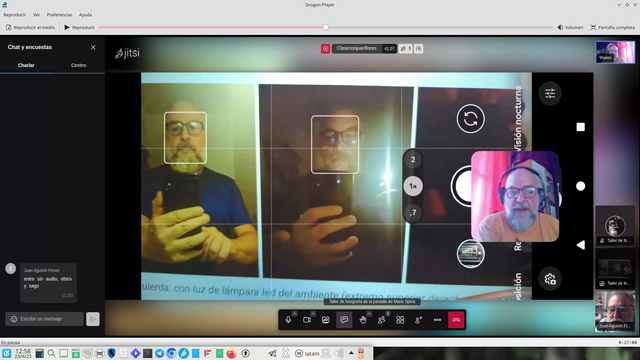The height and width of the screenshot is (360, 640).
Task: Click the taskbar volume speaker icon
Action: pyautogui.click(x=339, y=353)
